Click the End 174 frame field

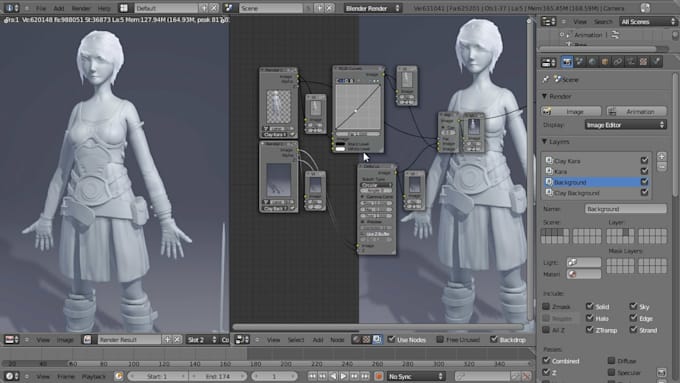(218, 376)
